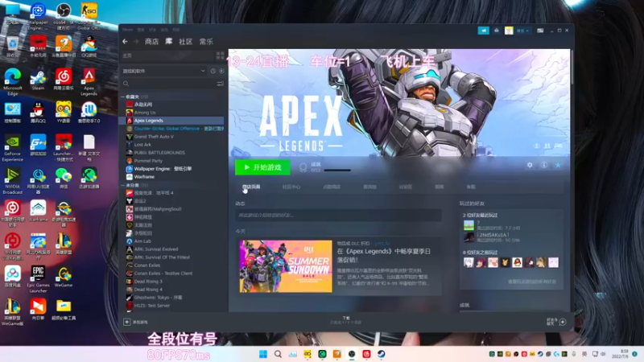Switch the library to grid view icon

click(x=220, y=56)
